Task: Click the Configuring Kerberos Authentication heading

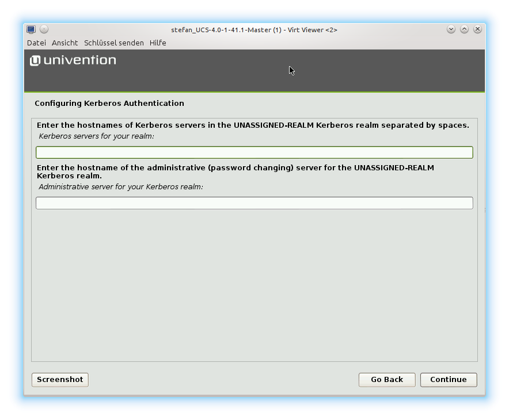Action: (x=109, y=104)
